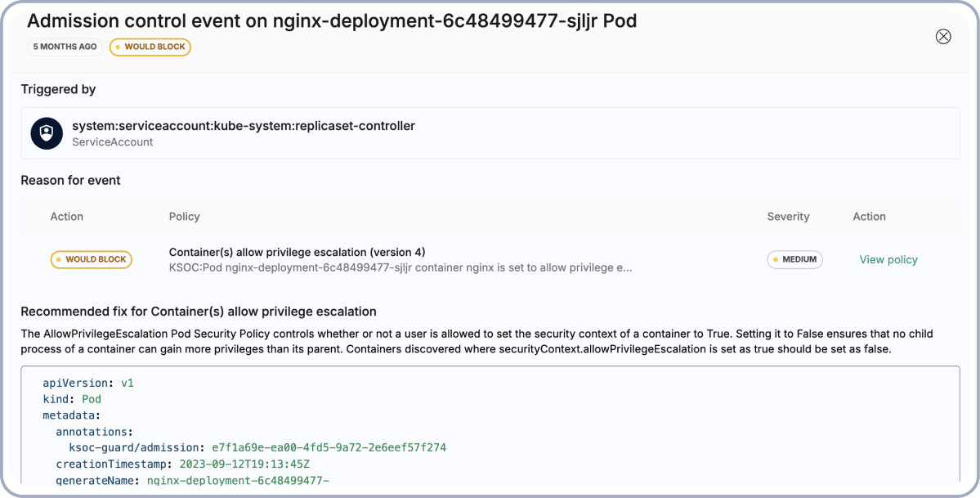Click the WOULD BLOCK badge in policy row

[91, 260]
